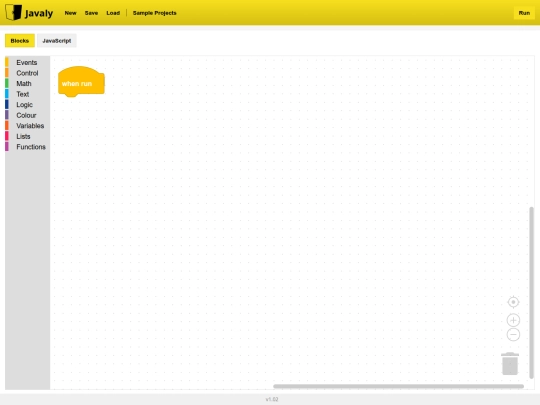Open the Control block category

point(27,73)
